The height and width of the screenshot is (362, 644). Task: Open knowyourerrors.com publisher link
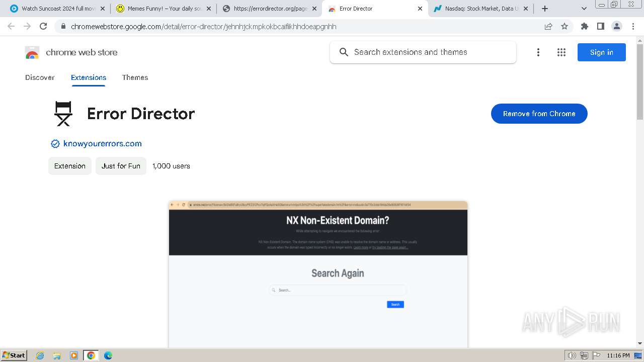tap(103, 144)
